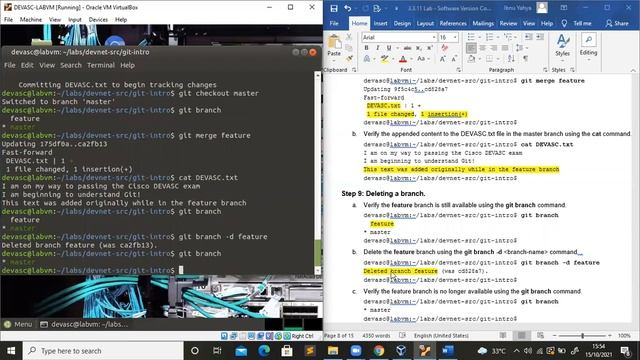Select the devasc@labvm taskbar entry in VM
640x360 pixels.
click(84, 324)
